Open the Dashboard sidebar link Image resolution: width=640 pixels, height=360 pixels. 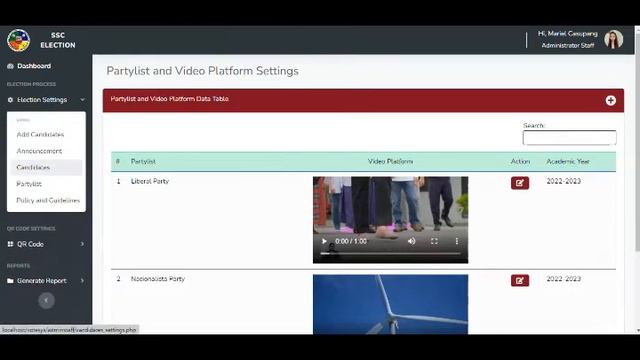(x=34, y=66)
